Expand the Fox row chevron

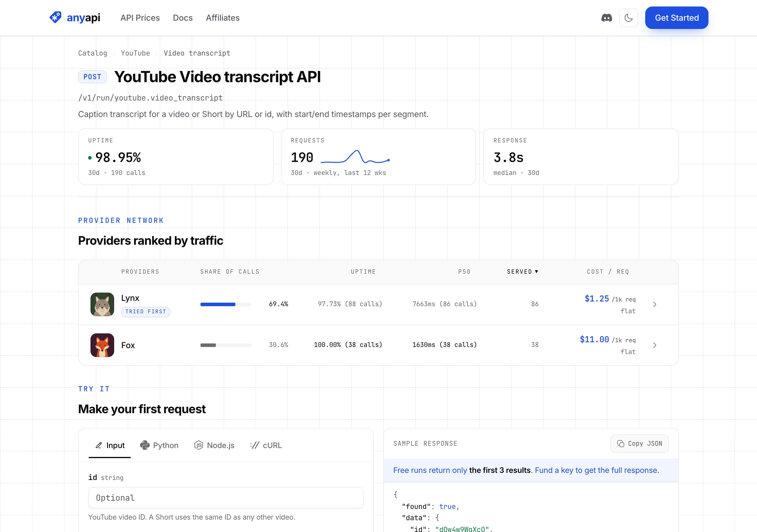[654, 345]
